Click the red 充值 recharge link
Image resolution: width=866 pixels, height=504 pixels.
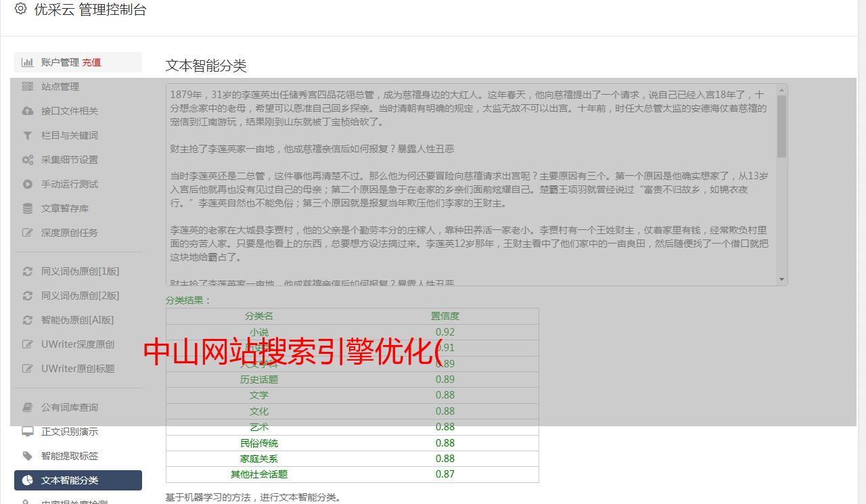(x=91, y=62)
